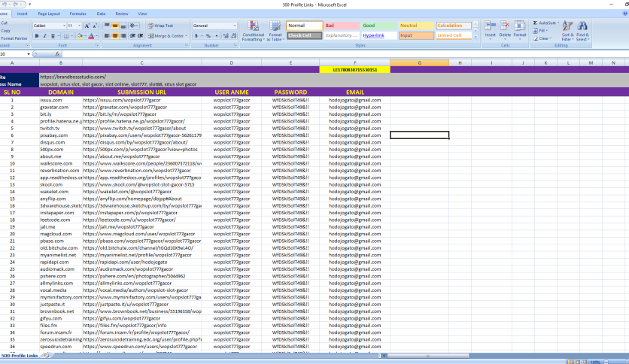Toggle Middle Align for cells

click(x=114, y=26)
